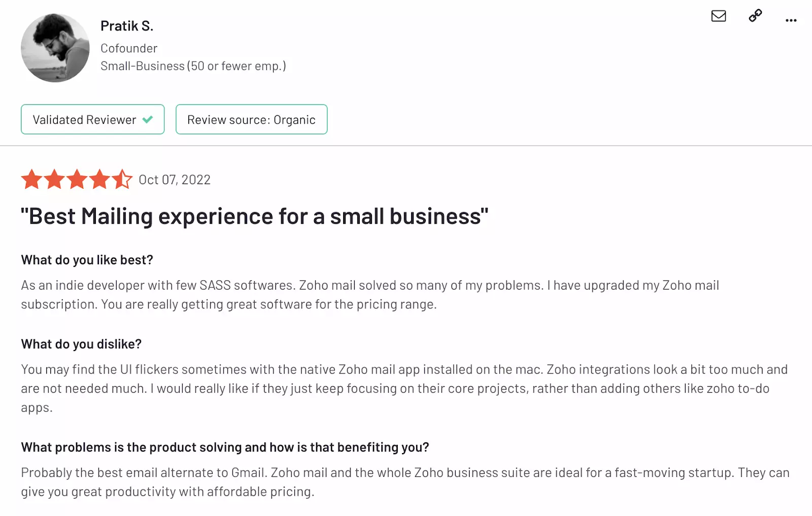
Task: Click the Review source: Organic badge
Action: 251,120
